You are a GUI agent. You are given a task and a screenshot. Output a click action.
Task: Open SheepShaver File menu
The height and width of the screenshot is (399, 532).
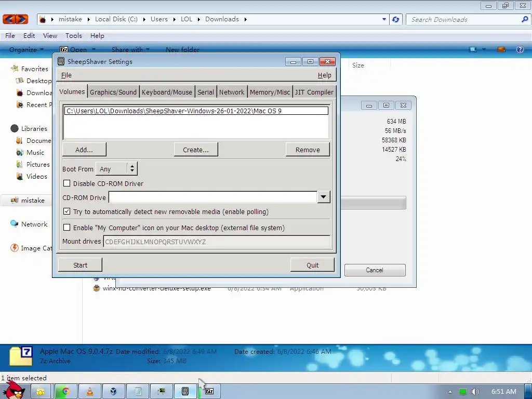pyautogui.click(x=66, y=75)
